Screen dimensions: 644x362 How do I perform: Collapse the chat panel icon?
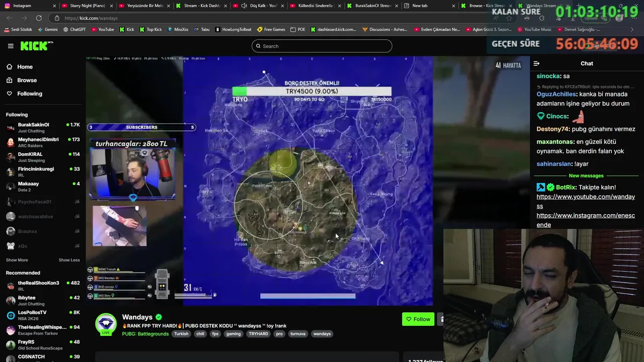pos(536,63)
